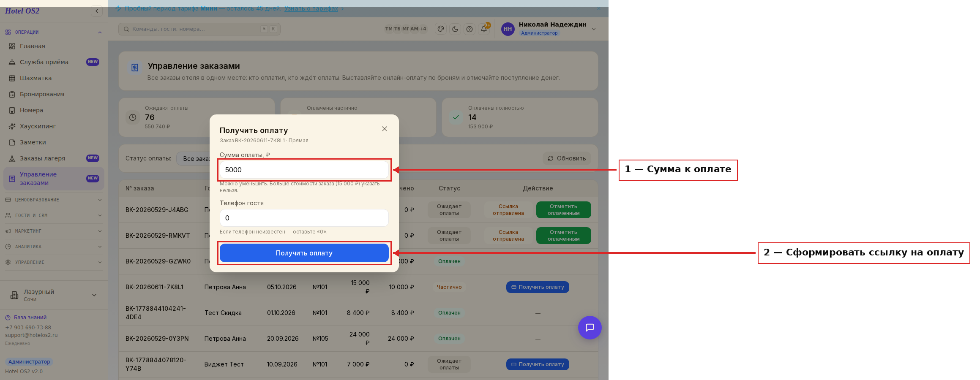Click the Ожидают оплаты clock icon

(133, 117)
